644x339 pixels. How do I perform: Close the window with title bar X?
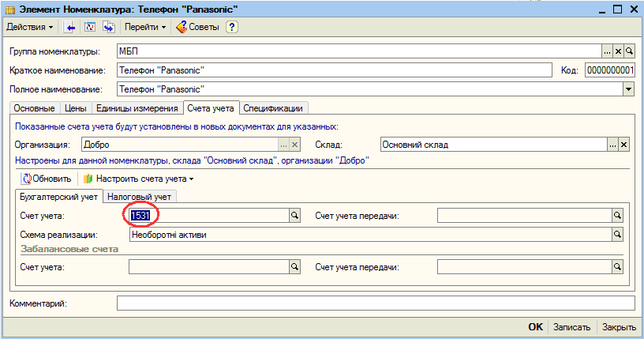point(635,9)
